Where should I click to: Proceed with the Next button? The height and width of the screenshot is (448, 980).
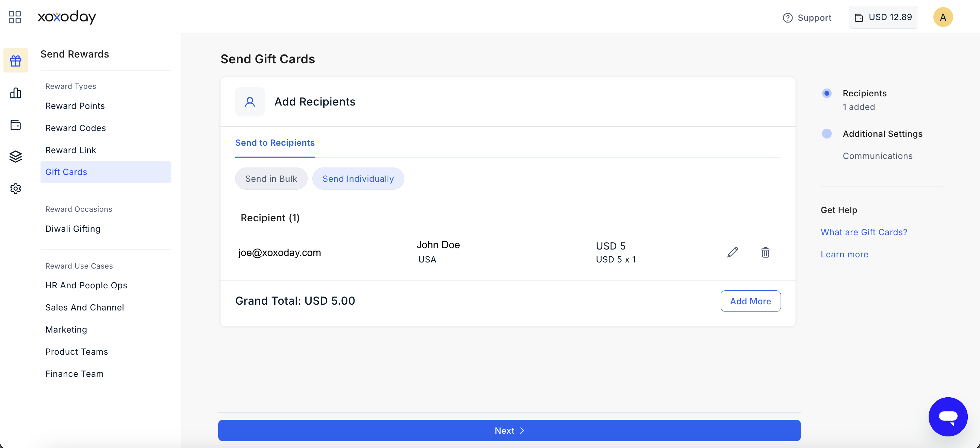(x=509, y=431)
